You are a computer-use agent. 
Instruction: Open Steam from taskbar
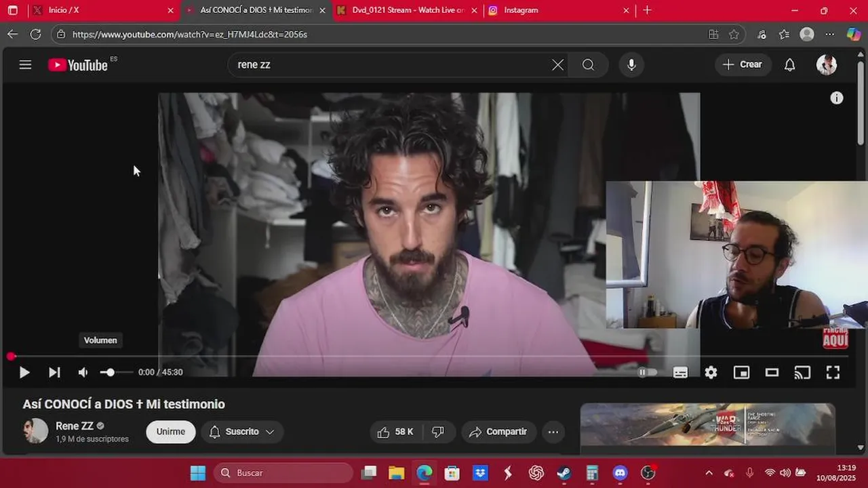click(564, 472)
